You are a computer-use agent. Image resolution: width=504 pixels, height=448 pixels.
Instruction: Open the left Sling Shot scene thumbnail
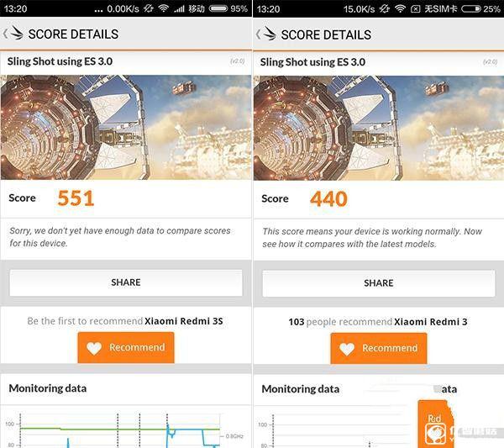point(126,128)
